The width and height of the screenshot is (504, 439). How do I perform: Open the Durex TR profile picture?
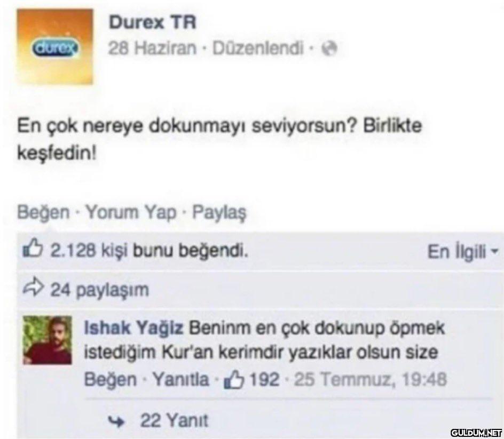tap(55, 46)
